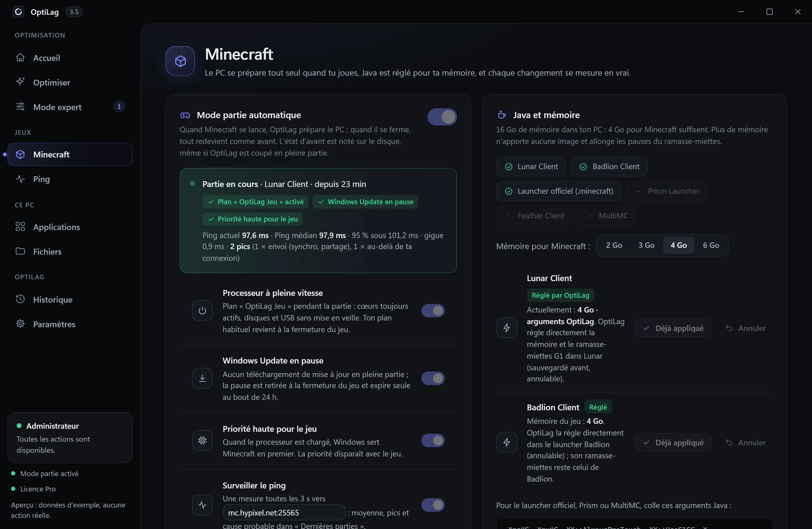Open the Historique section
Image resolution: width=812 pixels, height=529 pixels.
click(x=70, y=300)
